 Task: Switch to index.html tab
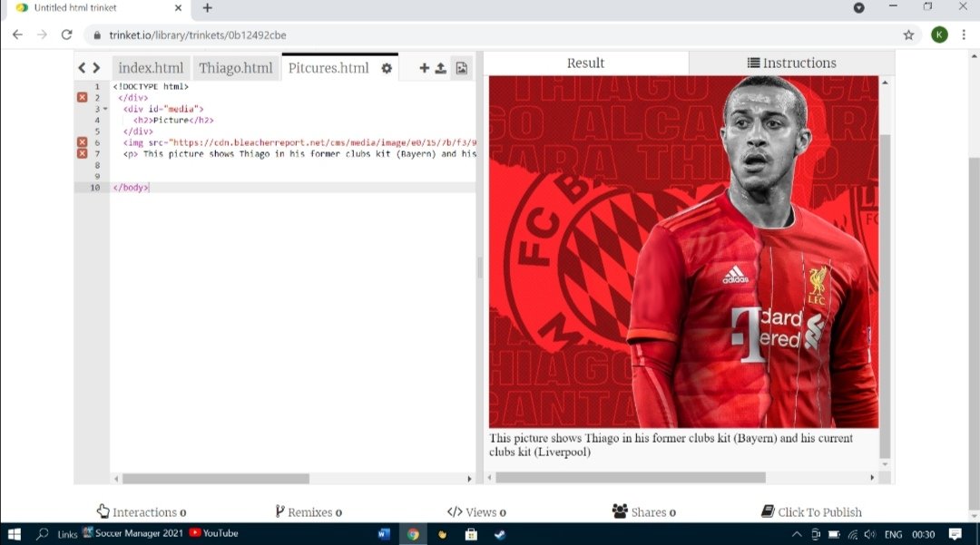(x=151, y=68)
